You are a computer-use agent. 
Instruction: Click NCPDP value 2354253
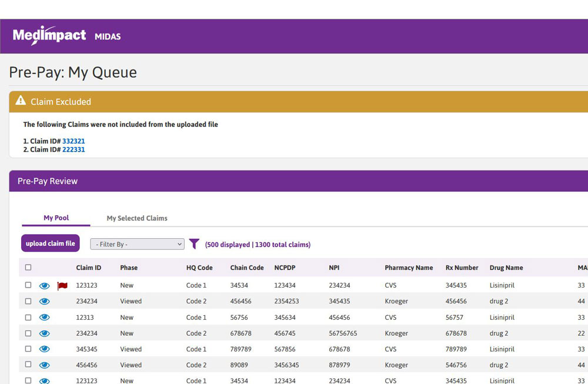tap(286, 301)
